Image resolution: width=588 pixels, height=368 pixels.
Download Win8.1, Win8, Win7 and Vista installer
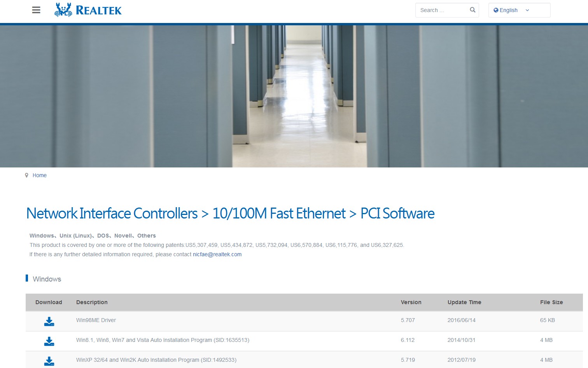[49, 341]
